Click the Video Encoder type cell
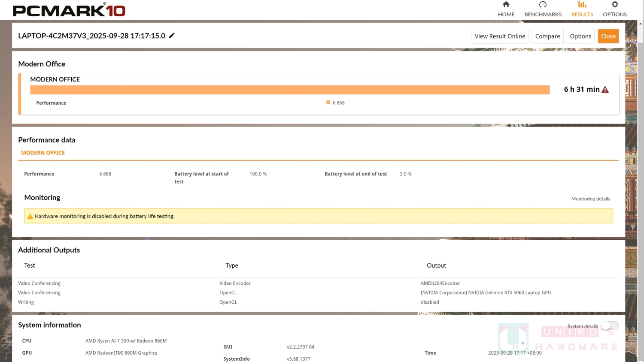Viewport: 644px width, 362px height. click(x=235, y=284)
